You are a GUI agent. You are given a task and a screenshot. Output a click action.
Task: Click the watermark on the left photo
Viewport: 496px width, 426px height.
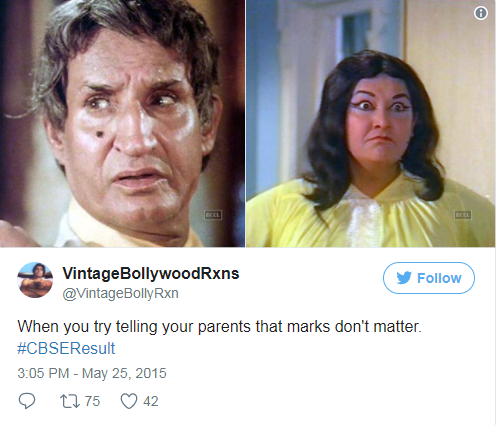pyautogui.click(x=213, y=215)
